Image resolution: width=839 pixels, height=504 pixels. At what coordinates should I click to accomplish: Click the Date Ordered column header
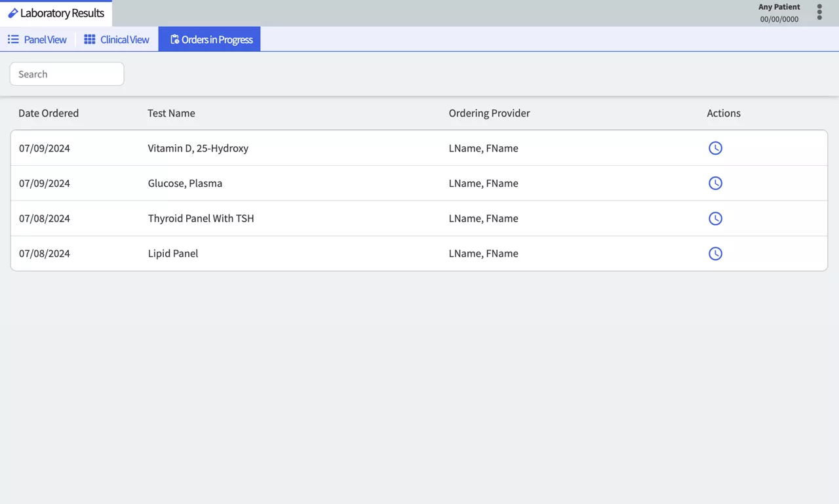(49, 113)
